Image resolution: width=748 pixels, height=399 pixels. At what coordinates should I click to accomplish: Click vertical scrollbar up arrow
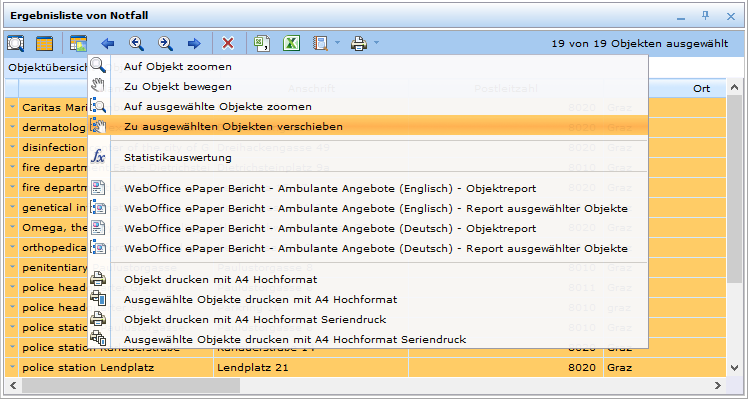point(735,88)
